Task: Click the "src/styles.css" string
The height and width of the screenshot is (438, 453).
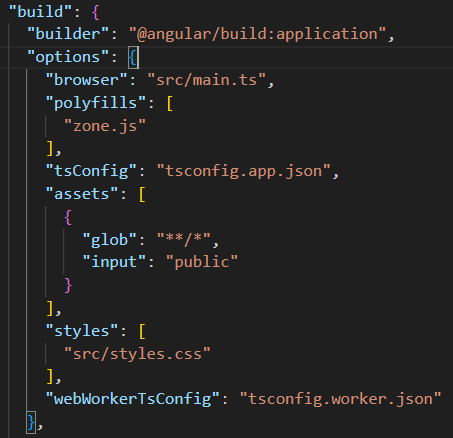Action: point(137,354)
